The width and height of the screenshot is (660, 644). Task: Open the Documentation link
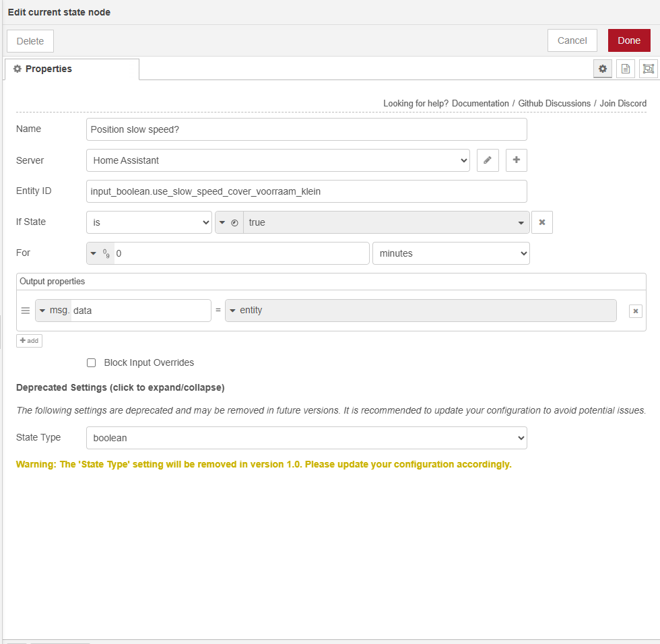pos(480,103)
